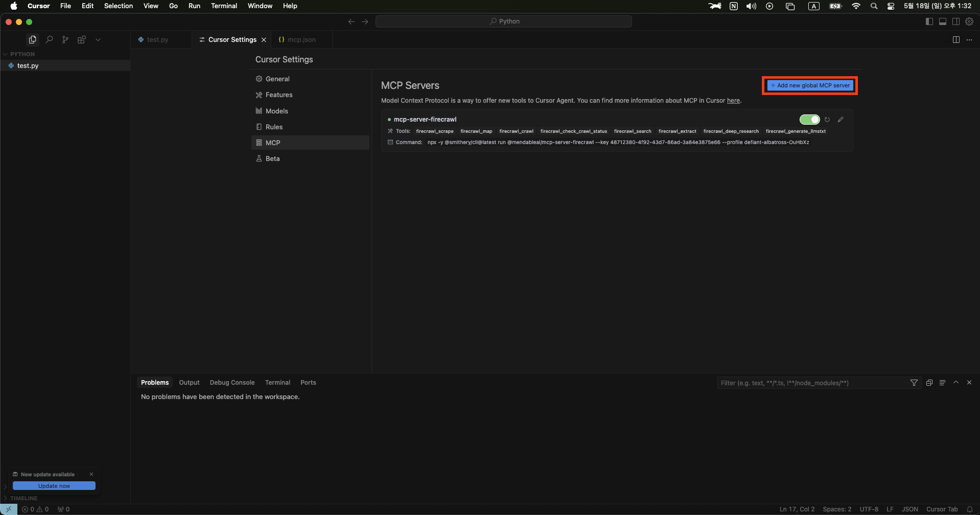Collapse the PYTHON folder section

22,54
